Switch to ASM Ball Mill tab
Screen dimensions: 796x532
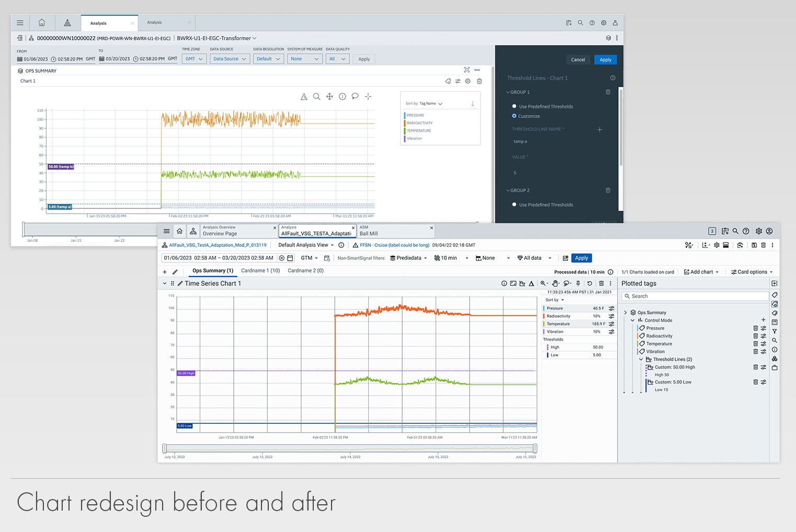(x=396, y=230)
